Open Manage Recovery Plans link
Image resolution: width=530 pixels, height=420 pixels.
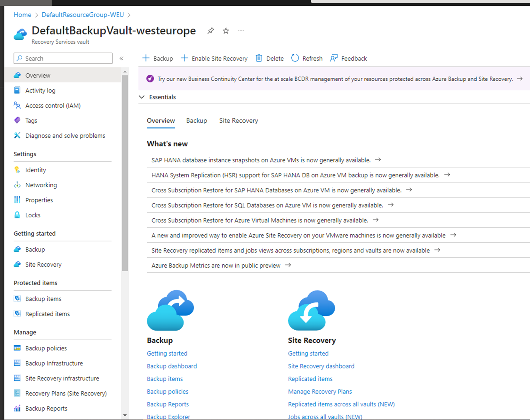click(x=320, y=391)
